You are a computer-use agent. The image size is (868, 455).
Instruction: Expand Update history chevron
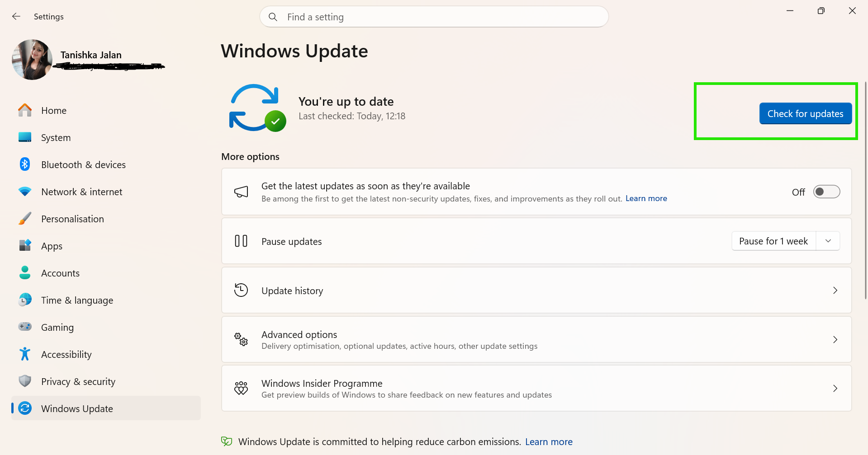pyautogui.click(x=835, y=291)
